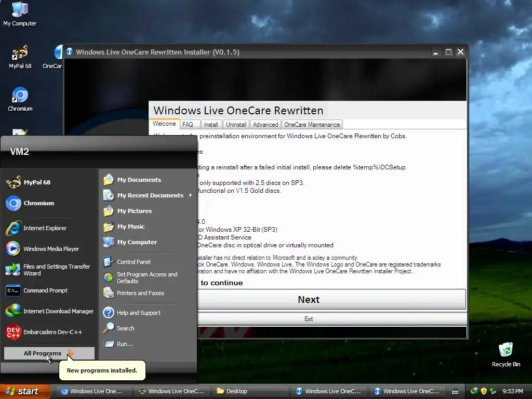Open My Documents in Start menu

point(148,179)
